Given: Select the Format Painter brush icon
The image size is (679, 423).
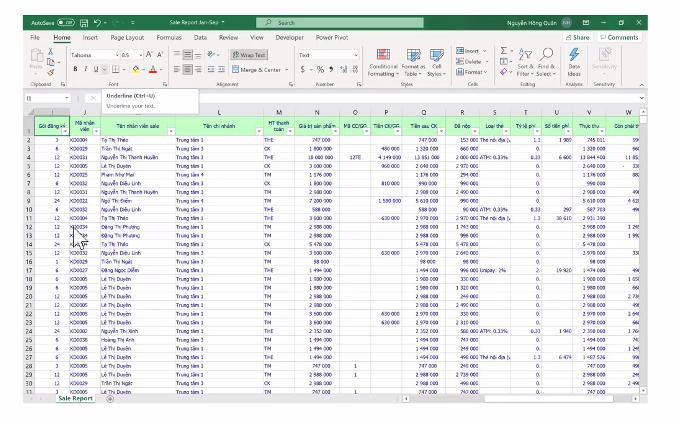Looking at the screenshot, I should click(51, 73).
